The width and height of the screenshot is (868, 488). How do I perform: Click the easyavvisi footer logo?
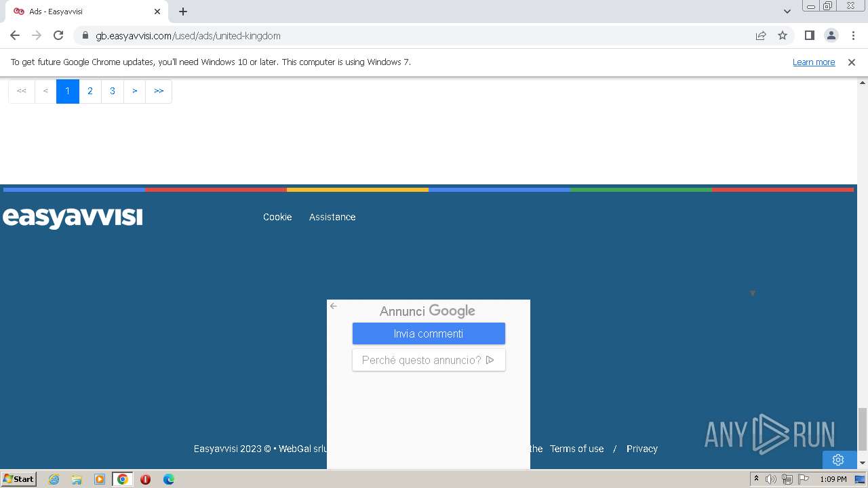73,218
